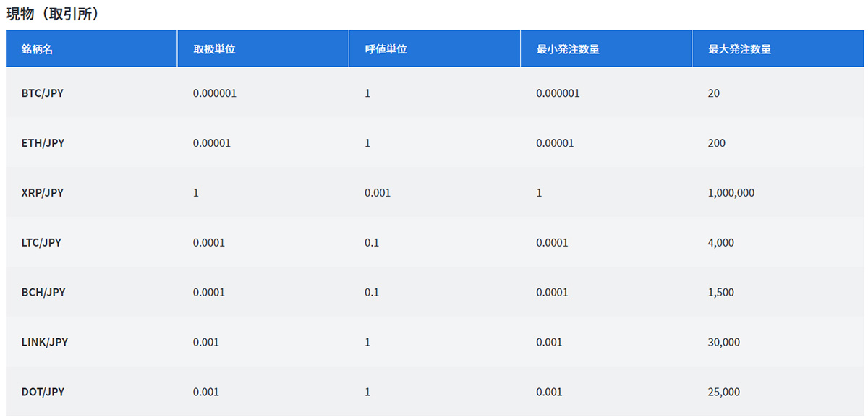The image size is (868, 420).
Task: Click LINK/JPY max quantity 30,000
Action: (724, 342)
